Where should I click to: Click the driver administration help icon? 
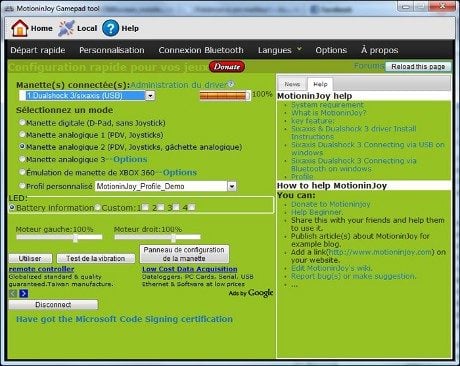pyautogui.click(x=231, y=84)
